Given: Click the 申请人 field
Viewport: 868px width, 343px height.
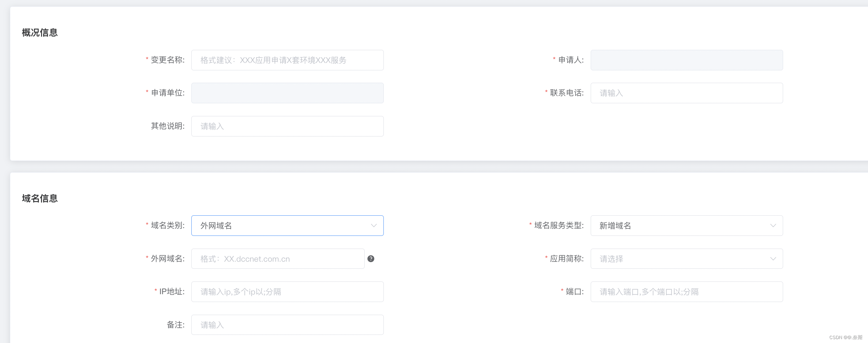Looking at the screenshot, I should coord(686,60).
